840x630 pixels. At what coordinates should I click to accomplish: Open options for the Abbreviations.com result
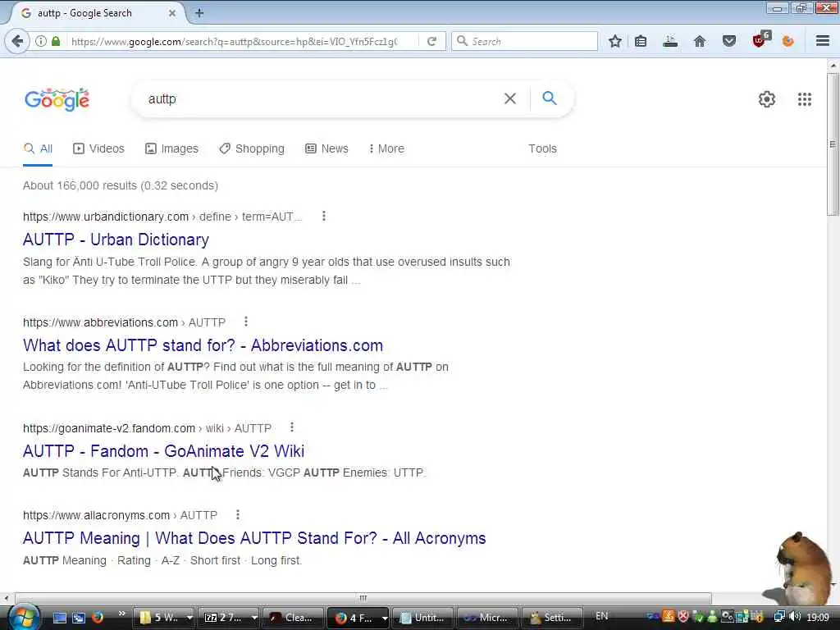tap(246, 322)
